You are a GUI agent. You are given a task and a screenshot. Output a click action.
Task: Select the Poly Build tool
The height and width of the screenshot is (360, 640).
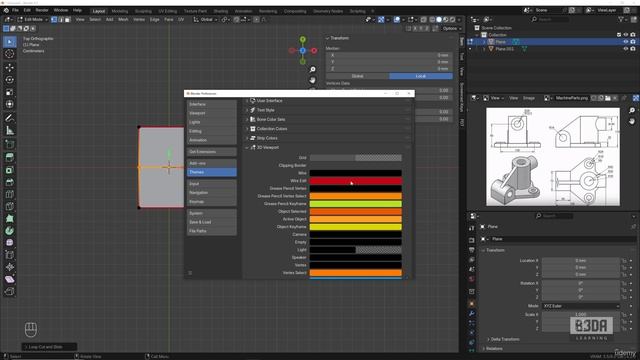pos(10,219)
